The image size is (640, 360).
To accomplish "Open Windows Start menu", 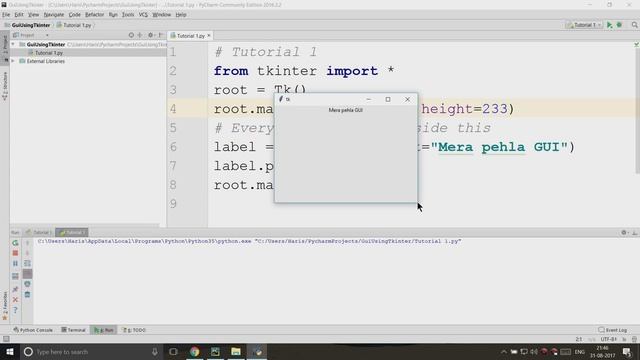I will pyautogui.click(x=9, y=351).
